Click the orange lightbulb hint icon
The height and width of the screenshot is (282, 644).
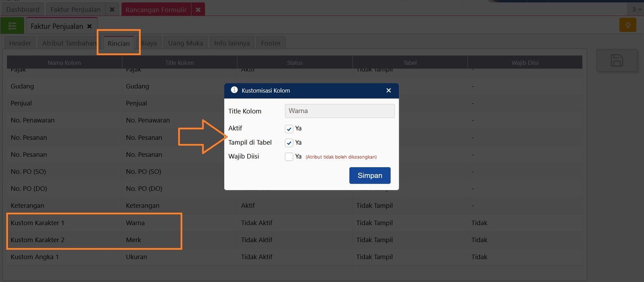[627, 25]
